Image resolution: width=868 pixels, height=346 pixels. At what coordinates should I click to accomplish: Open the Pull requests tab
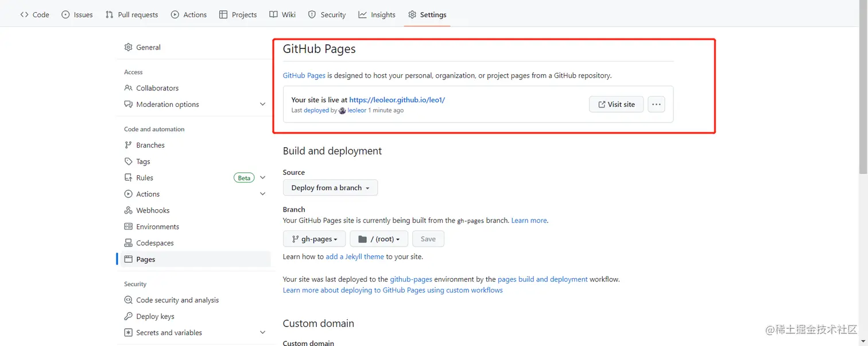[131, 14]
